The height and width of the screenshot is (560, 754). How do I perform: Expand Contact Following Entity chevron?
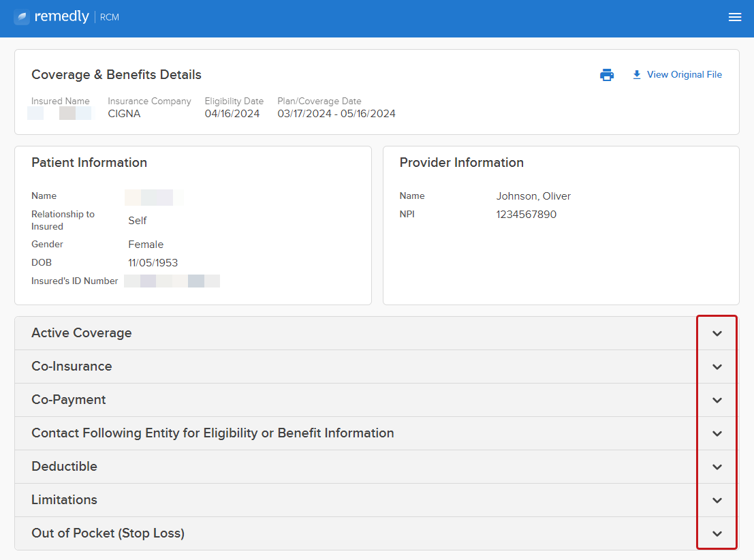[717, 433]
